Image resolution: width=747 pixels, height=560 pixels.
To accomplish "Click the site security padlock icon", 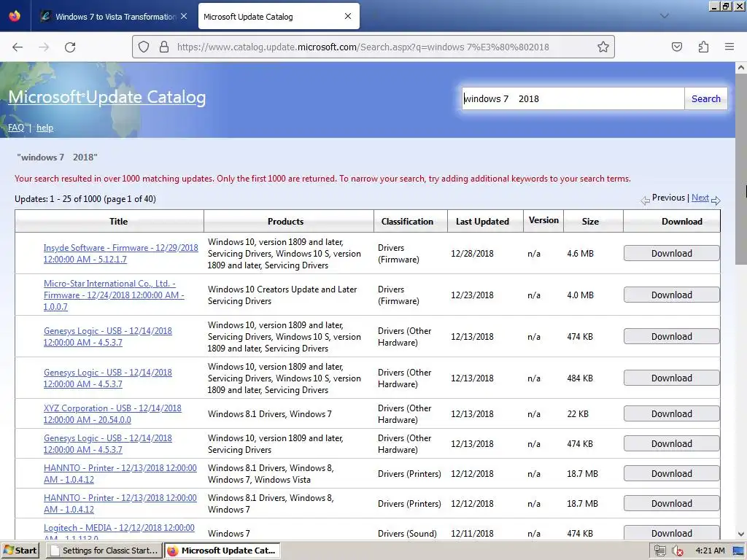I will pos(164,47).
